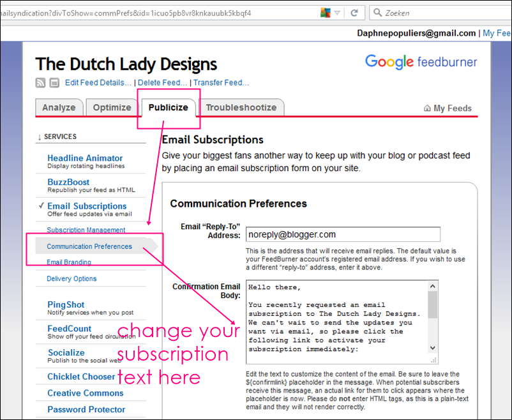
Task: Click the search magnifier icon
Action: coord(377,13)
